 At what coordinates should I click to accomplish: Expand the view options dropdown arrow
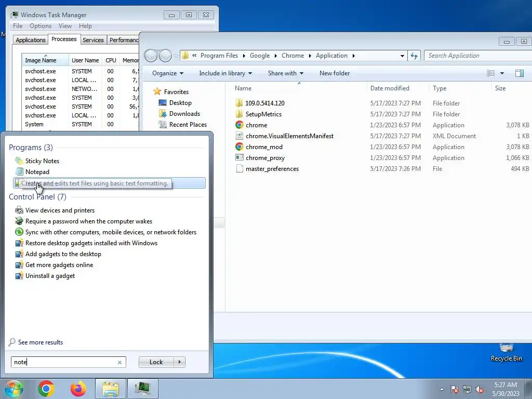click(x=502, y=73)
